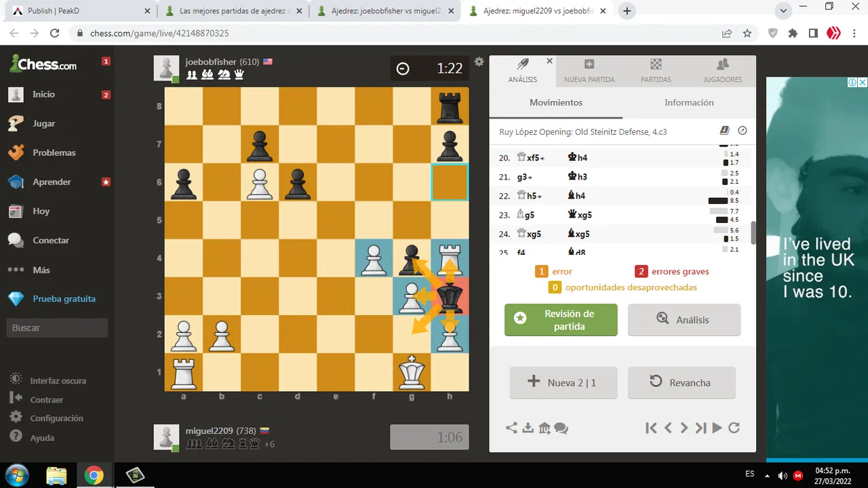This screenshot has height=488, width=868.
Task: Open the Partidas tab
Action: 656,71
